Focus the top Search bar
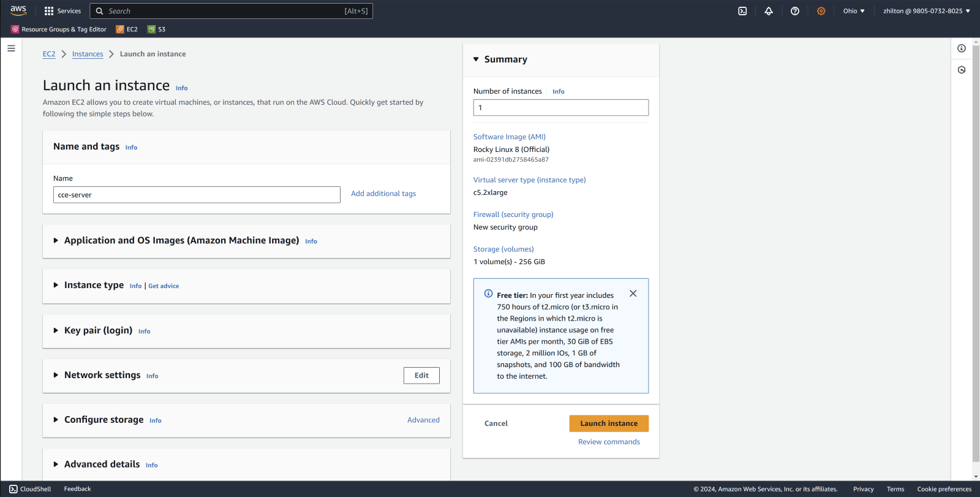980x497 pixels. click(x=232, y=11)
